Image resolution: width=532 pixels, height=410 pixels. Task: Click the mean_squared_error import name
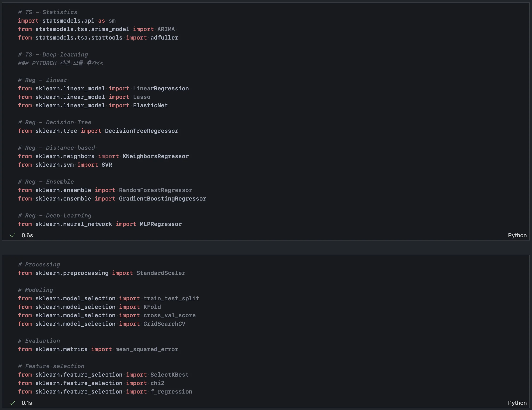coord(147,349)
